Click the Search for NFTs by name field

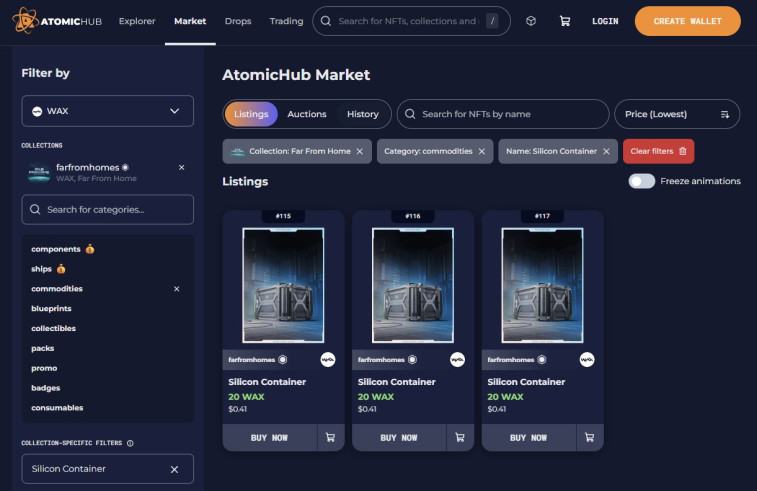(503, 114)
